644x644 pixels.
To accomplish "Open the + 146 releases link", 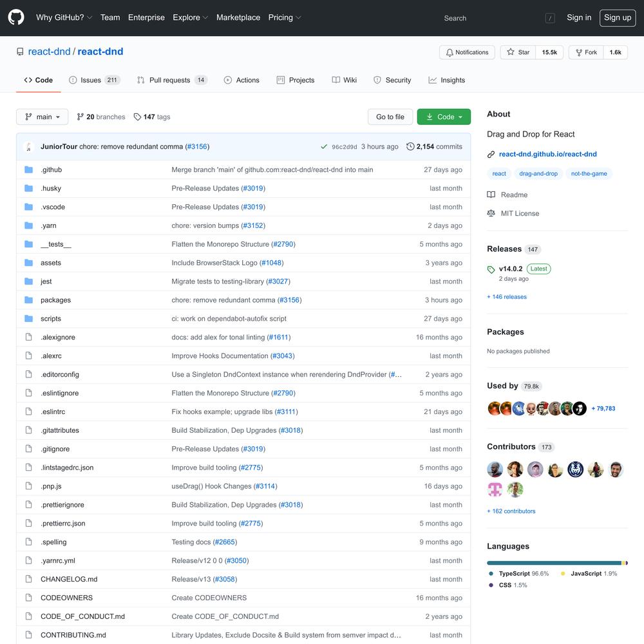I will (x=507, y=297).
